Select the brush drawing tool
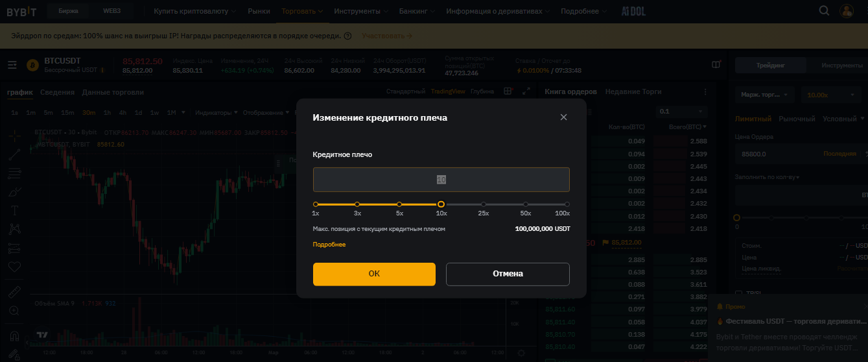 click(14, 192)
